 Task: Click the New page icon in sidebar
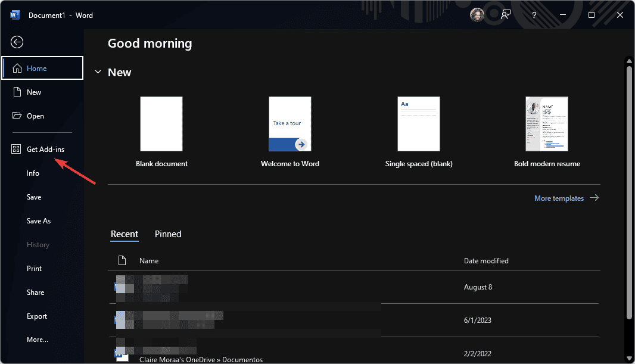(x=17, y=92)
